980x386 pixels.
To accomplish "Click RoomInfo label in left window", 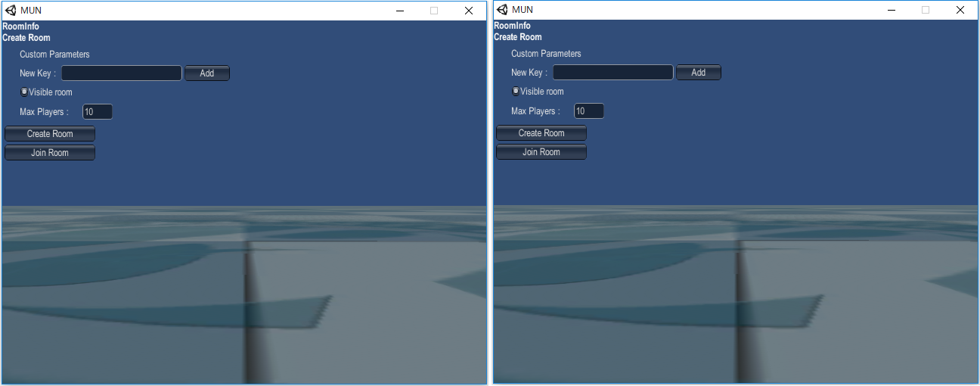I will point(21,26).
